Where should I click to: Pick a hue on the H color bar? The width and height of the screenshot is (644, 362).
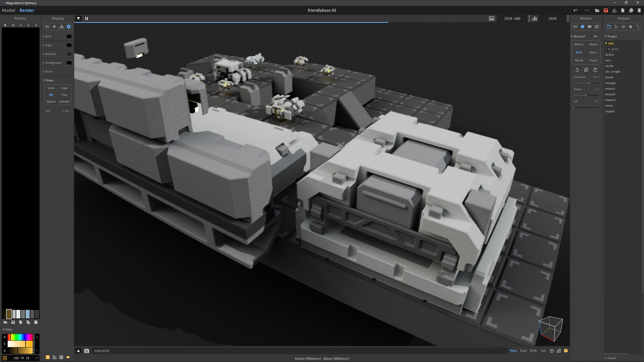[x=20, y=337]
